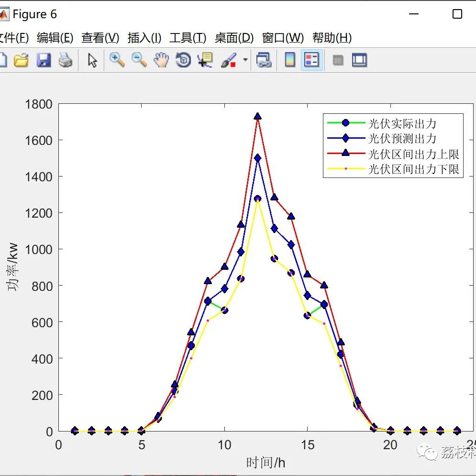The height and width of the screenshot is (476, 476).
Task: Open the 窗口(W) menu
Action: 283,38
